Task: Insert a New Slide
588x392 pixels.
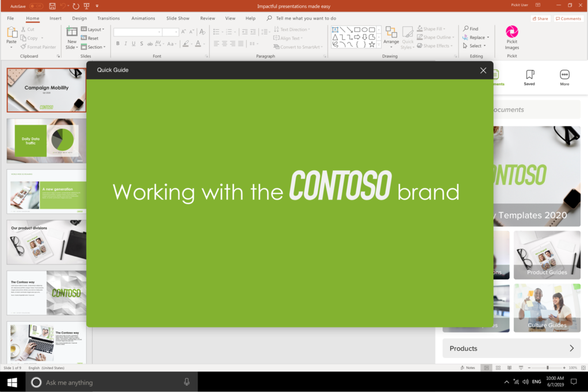Action: 72,38
